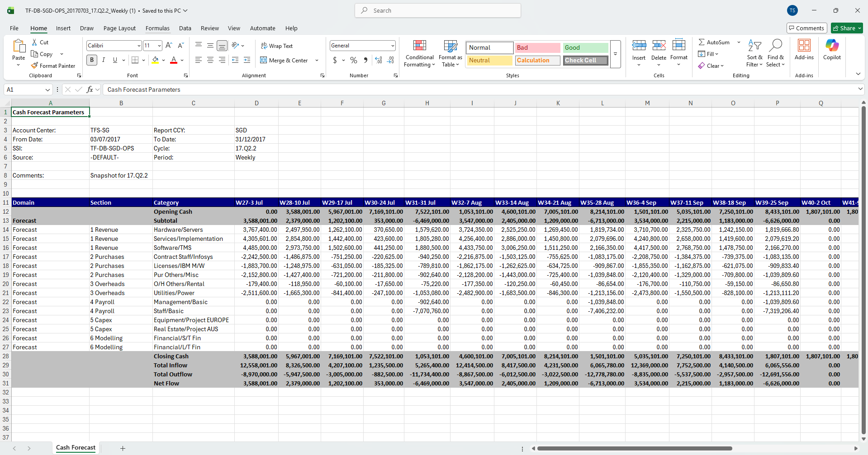
Task: Click the Insert Function fx icon
Action: (x=90, y=89)
